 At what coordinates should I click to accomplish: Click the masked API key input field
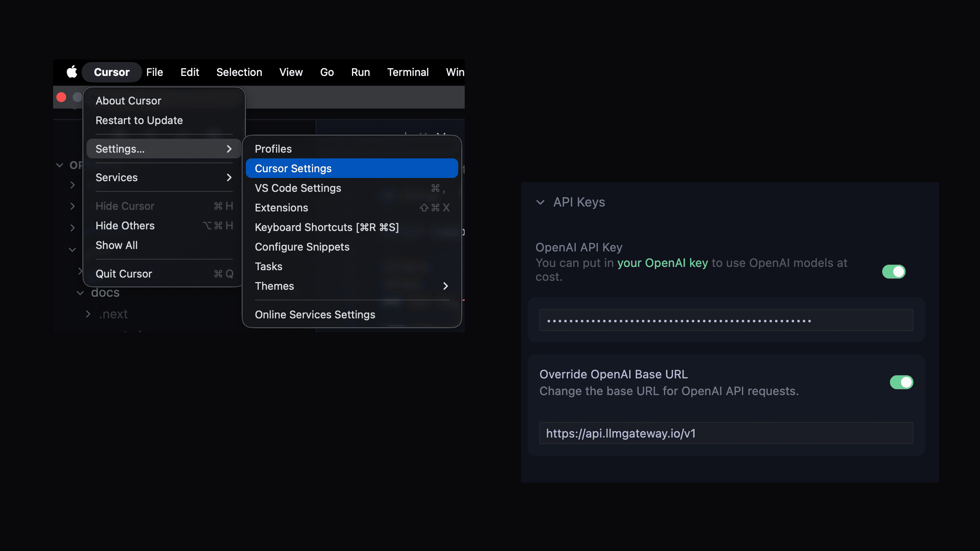726,320
